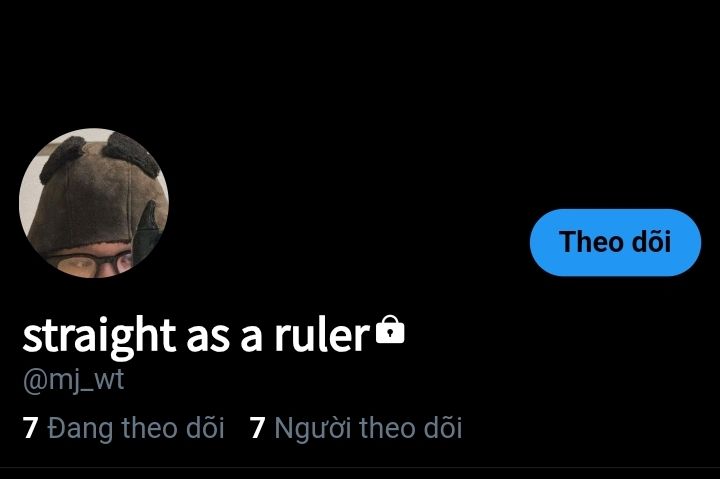The image size is (720, 479).
Task: Open the circular profile avatar photo
Action: (94, 203)
